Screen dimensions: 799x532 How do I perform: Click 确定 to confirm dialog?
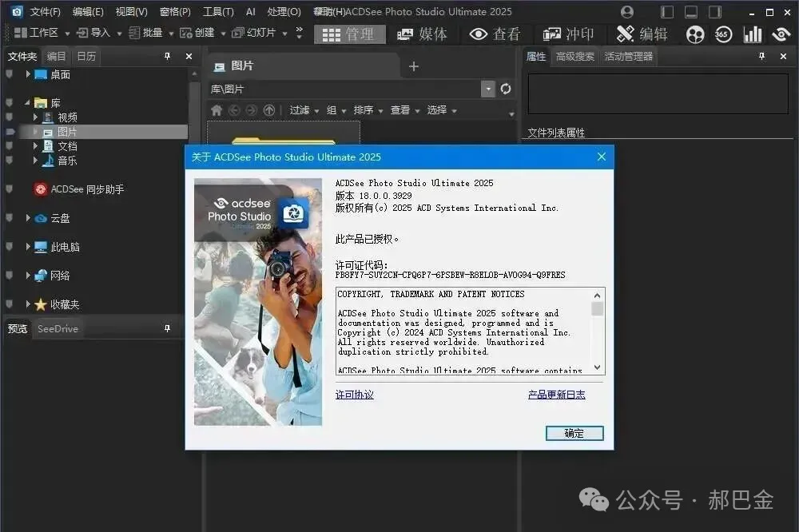[x=574, y=434]
